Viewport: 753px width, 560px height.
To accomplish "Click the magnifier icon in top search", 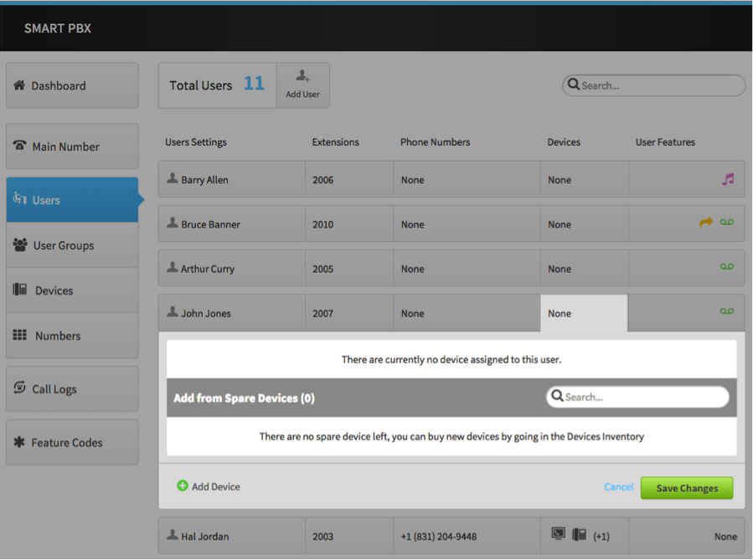I will tap(574, 85).
